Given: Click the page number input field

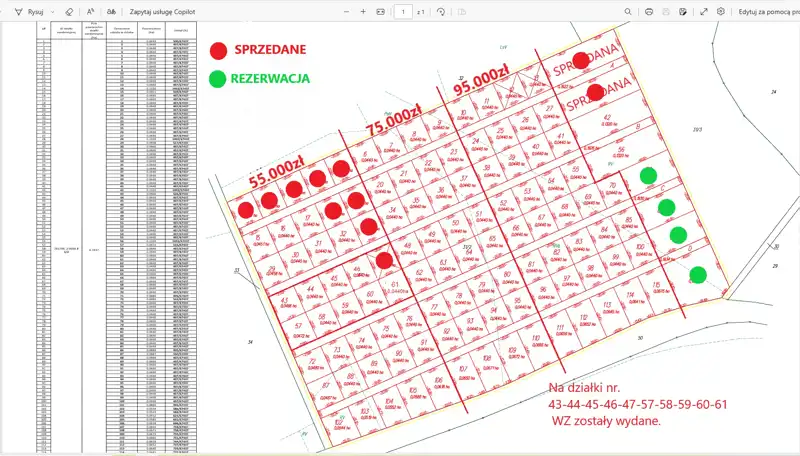Looking at the screenshot, I should click(401, 11).
